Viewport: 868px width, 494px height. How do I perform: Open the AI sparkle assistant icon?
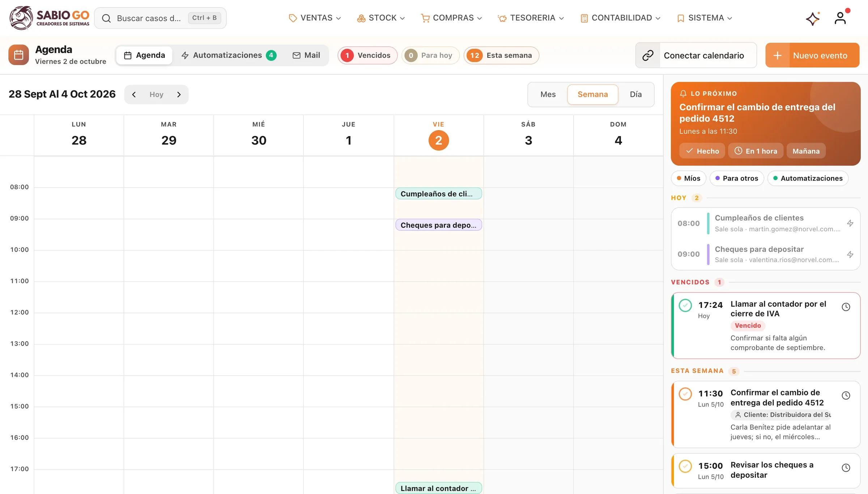pos(813,18)
